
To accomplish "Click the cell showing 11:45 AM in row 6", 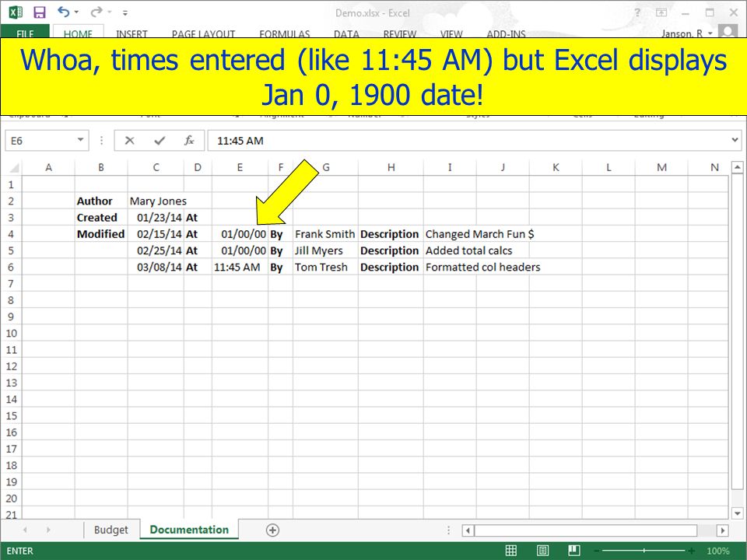I will point(240,267).
